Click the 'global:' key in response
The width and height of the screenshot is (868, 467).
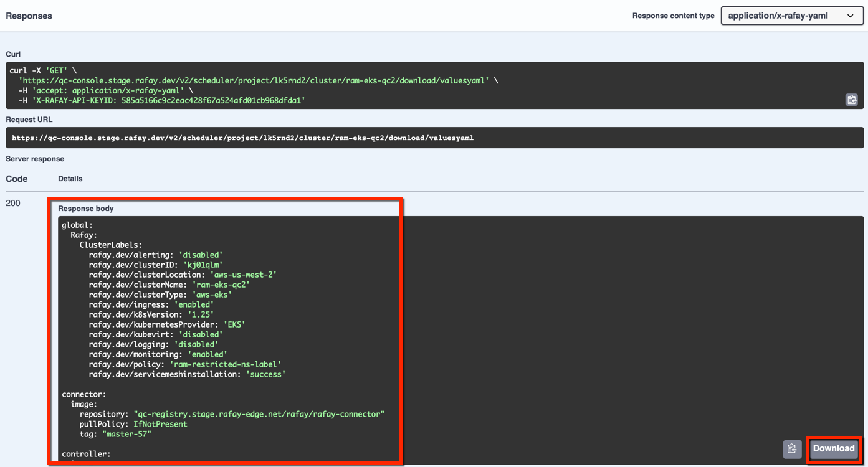[x=77, y=225]
